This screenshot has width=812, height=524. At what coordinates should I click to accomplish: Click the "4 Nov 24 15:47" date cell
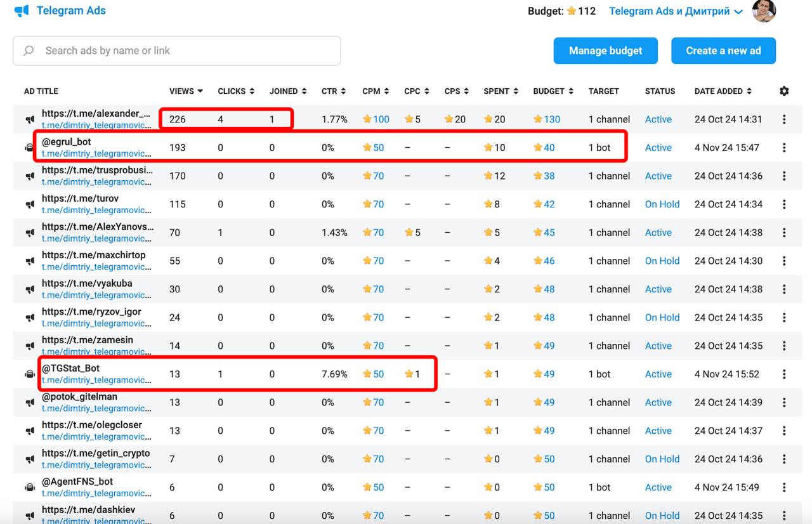tap(727, 148)
